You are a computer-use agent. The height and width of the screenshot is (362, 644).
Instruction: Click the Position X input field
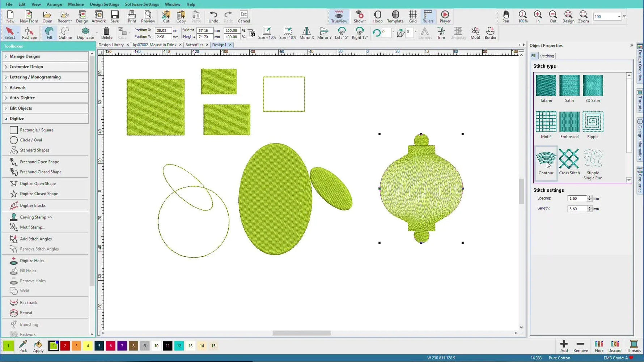pyautogui.click(x=163, y=30)
